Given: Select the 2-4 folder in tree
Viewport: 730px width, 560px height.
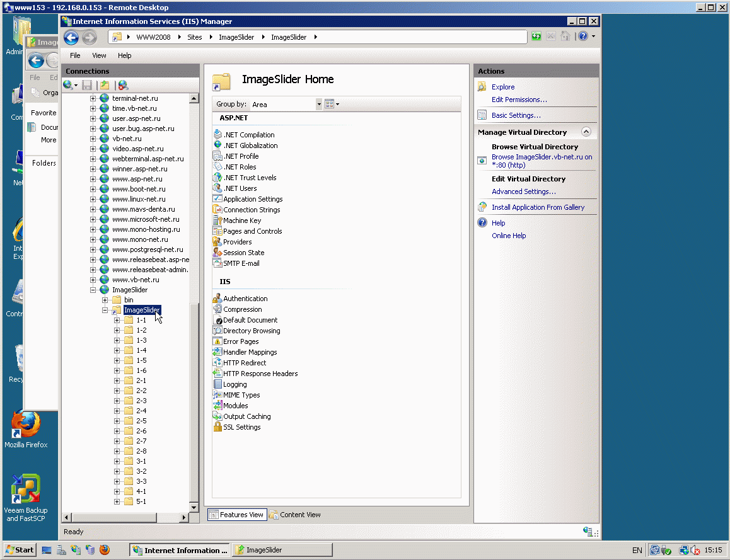Looking at the screenshot, I should 141,411.
